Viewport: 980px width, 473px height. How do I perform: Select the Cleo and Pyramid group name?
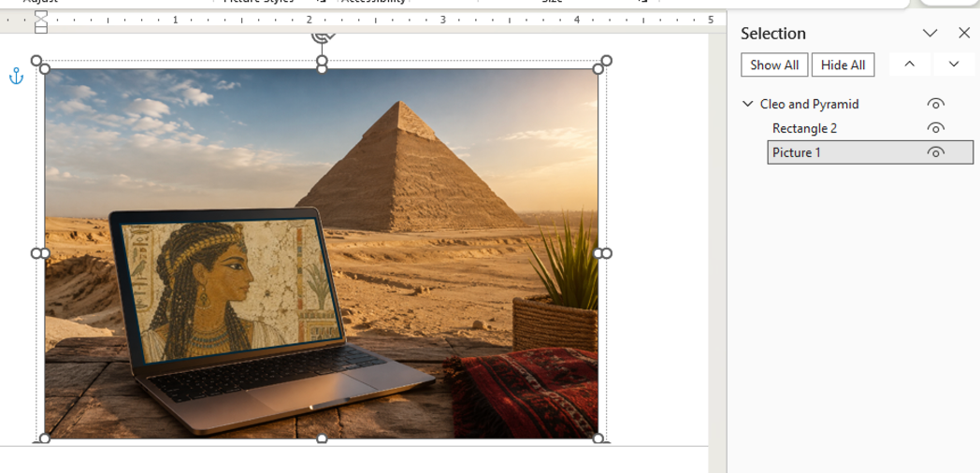coord(809,104)
